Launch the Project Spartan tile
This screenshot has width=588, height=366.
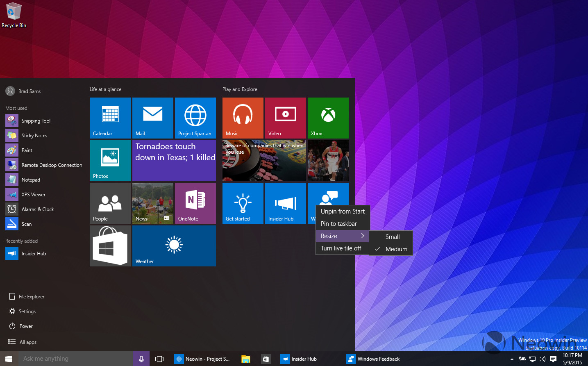(195, 118)
